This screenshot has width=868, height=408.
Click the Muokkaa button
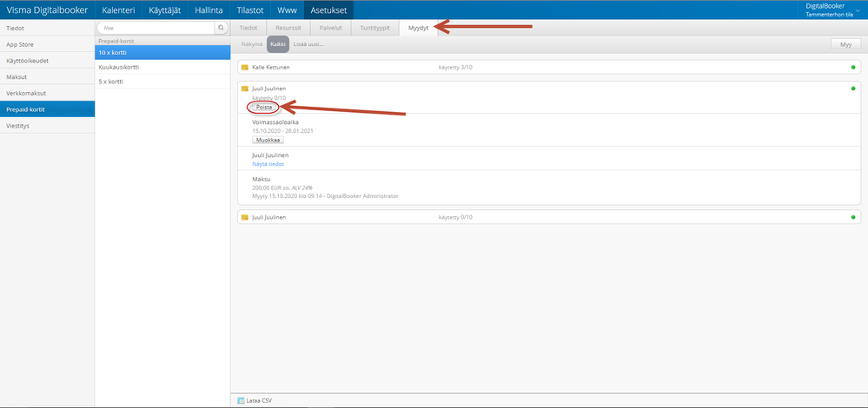(x=268, y=140)
